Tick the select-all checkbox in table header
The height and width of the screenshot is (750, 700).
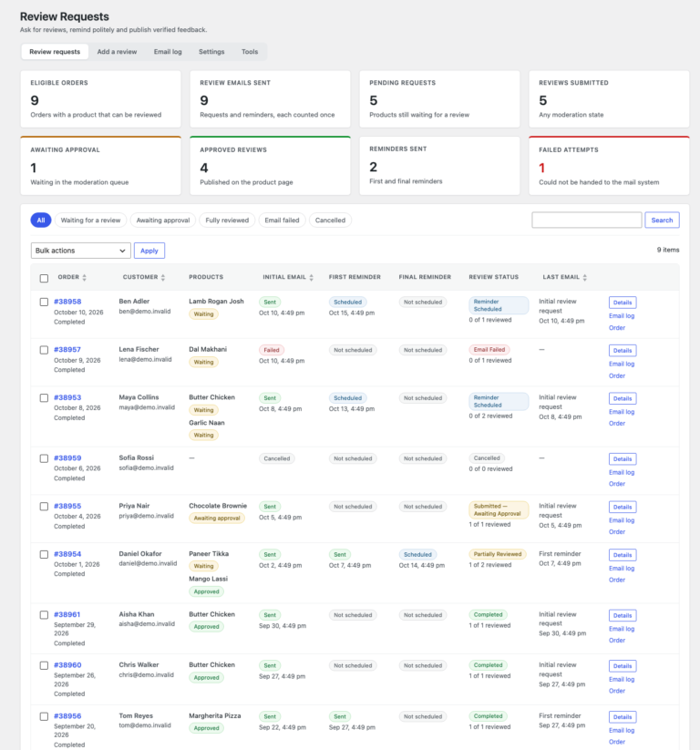(x=44, y=278)
